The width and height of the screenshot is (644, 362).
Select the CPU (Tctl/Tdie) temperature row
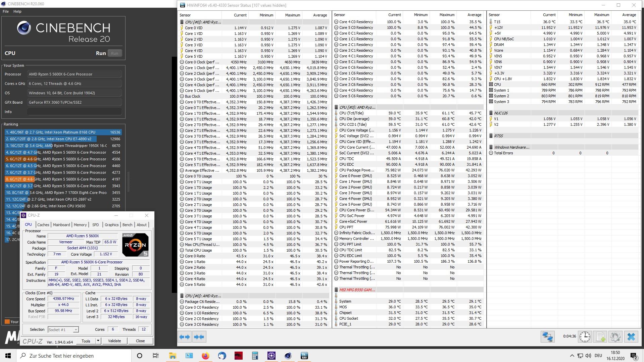point(409,113)
